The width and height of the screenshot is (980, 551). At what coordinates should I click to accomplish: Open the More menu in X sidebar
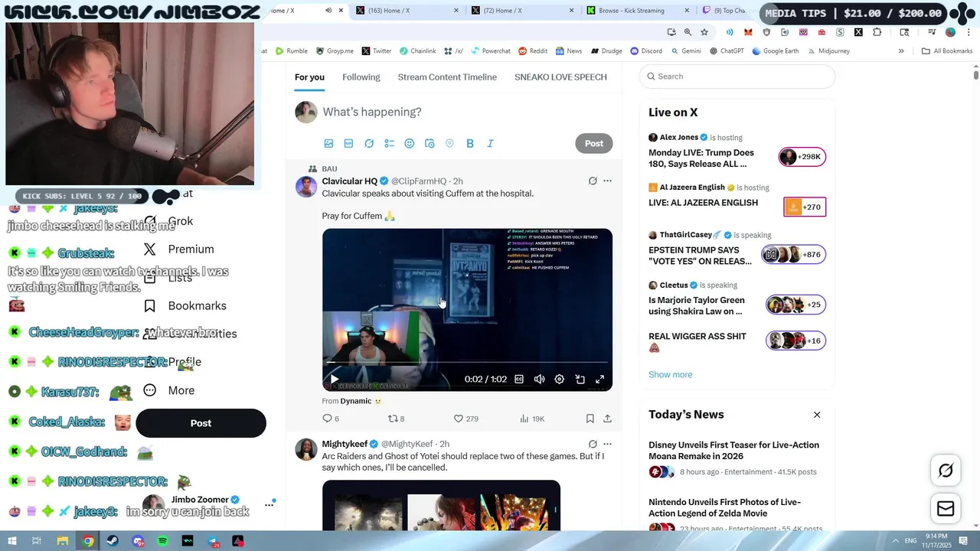click(x=169, y=390)
